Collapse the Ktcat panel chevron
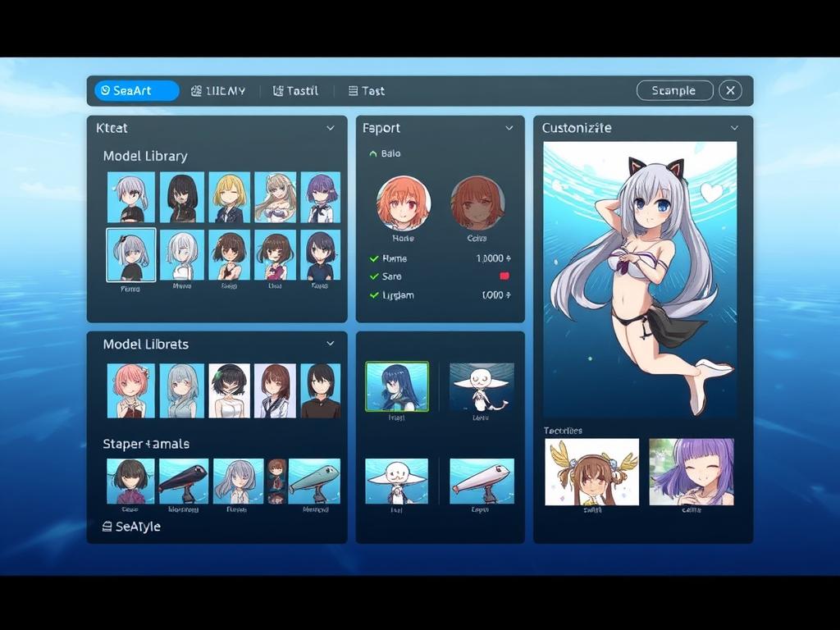 [x=331, y=128]
